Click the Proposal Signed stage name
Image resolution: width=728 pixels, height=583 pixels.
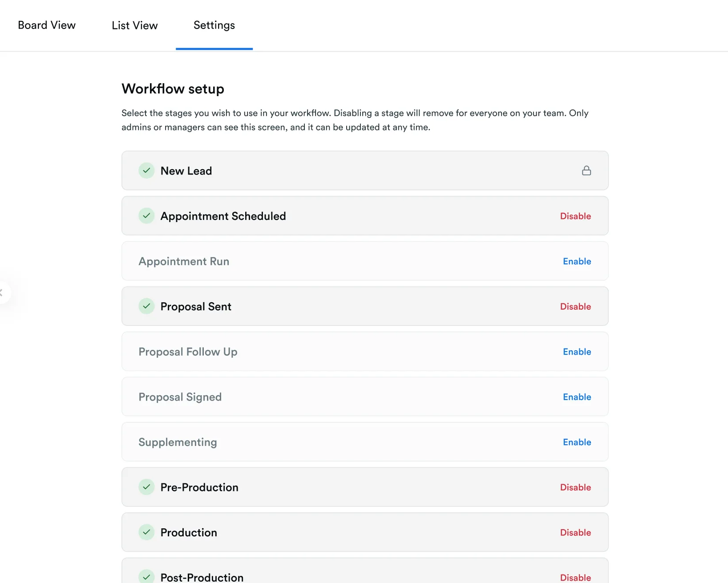click(180, 397)
